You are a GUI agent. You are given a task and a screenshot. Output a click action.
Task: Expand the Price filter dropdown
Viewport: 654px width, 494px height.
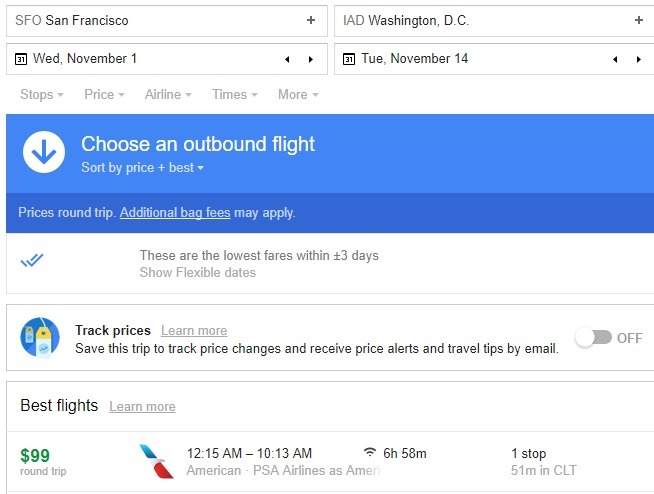click(x=104, y=95)
